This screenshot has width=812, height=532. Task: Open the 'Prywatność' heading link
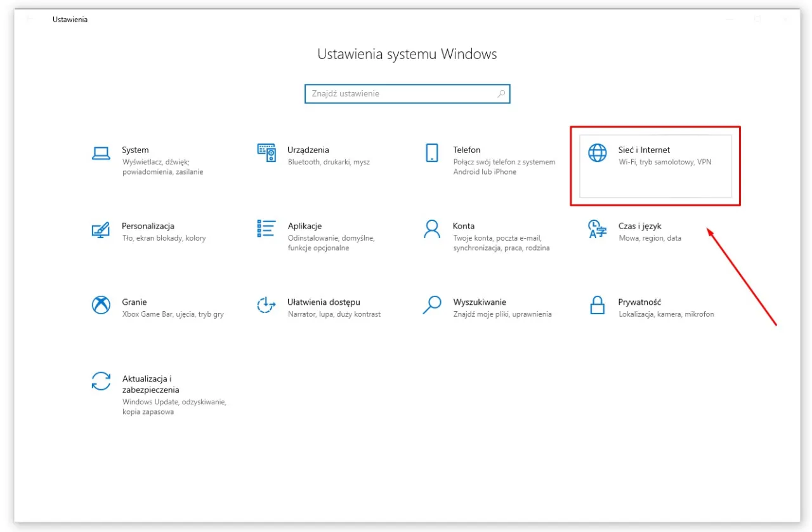click(x=639, y=302)
